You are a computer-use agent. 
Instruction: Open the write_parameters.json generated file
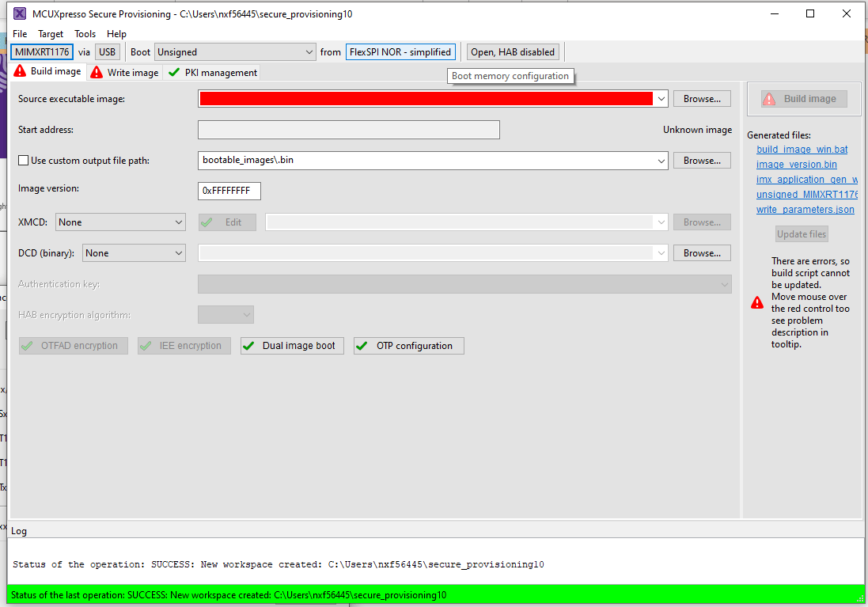click(805, 209)
